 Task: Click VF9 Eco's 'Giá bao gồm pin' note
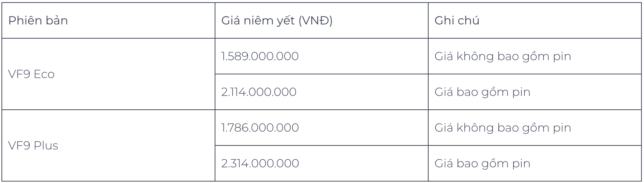[x=482, y=92]
